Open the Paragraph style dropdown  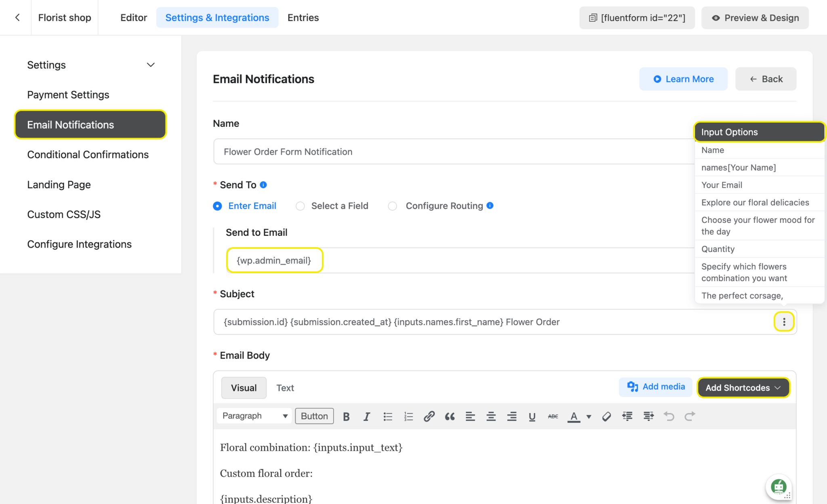[254, 416]
